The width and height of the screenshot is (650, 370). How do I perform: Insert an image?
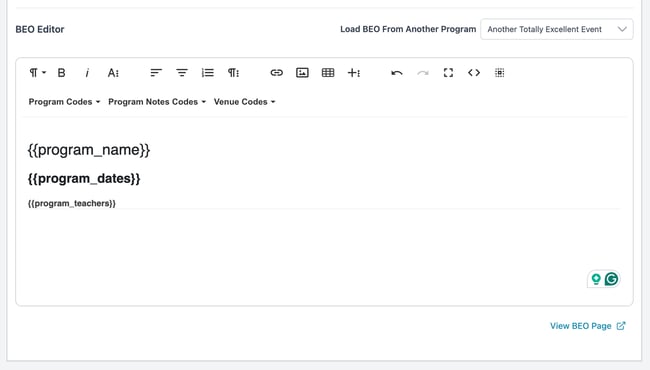pyautogui.click(x=302, y=73)
